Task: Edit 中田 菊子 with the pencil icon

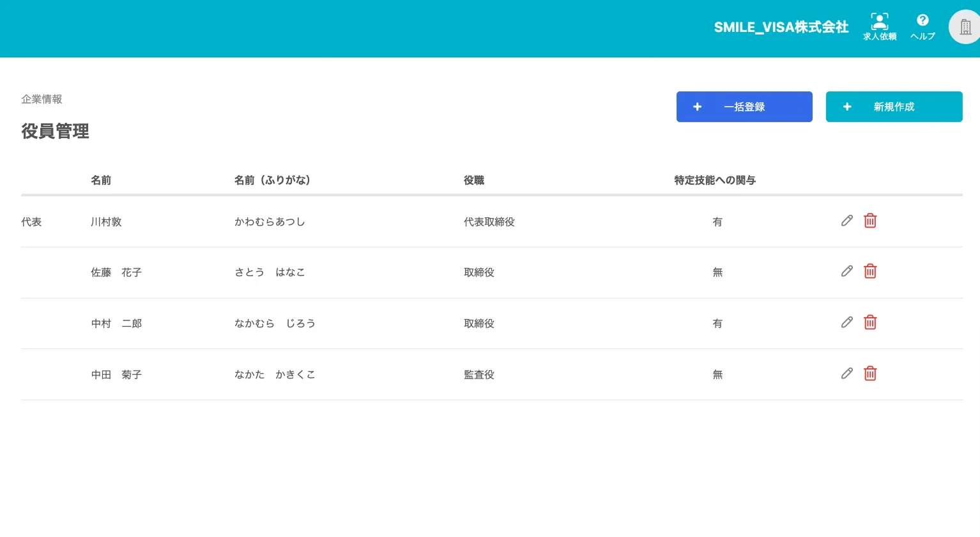Action: (x=846, y=373)
